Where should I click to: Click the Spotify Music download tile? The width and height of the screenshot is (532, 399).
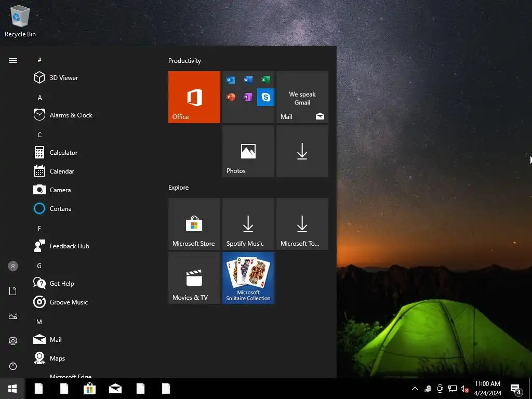[x=248, y=224]
